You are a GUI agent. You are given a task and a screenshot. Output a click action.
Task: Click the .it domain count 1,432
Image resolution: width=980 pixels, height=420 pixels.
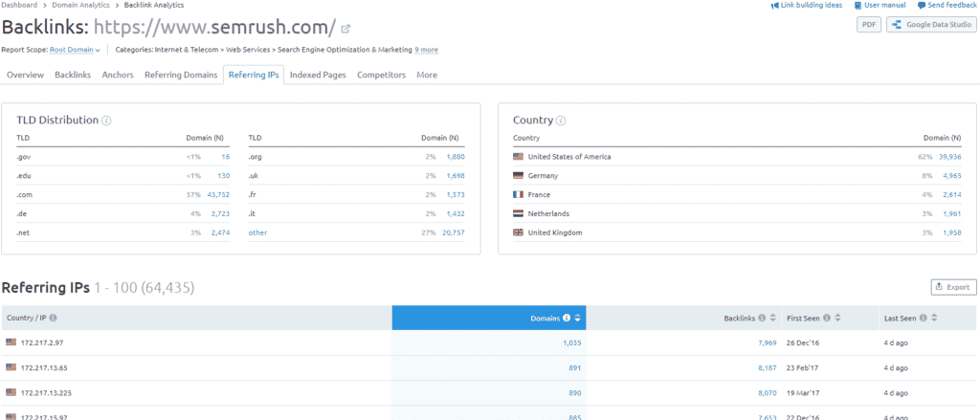(456, 213)
